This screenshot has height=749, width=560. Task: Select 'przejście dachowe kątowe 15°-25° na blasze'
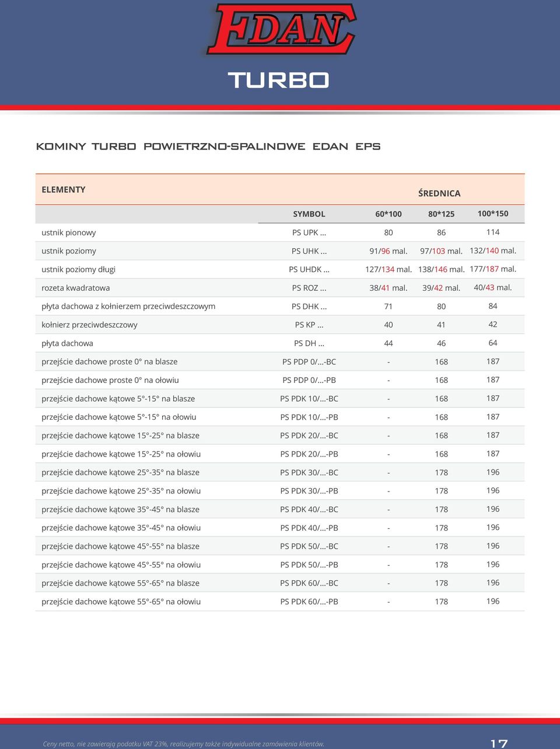[121, 436]
